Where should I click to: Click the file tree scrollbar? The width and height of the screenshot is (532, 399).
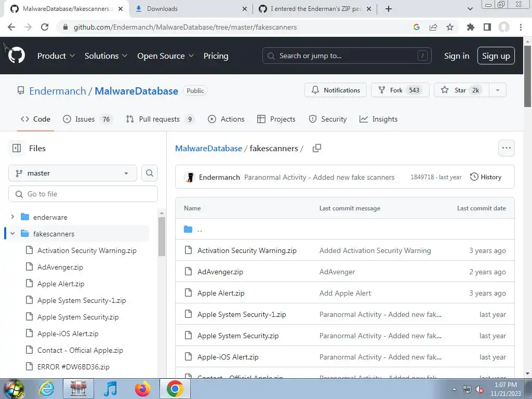[x=162, y=236]
